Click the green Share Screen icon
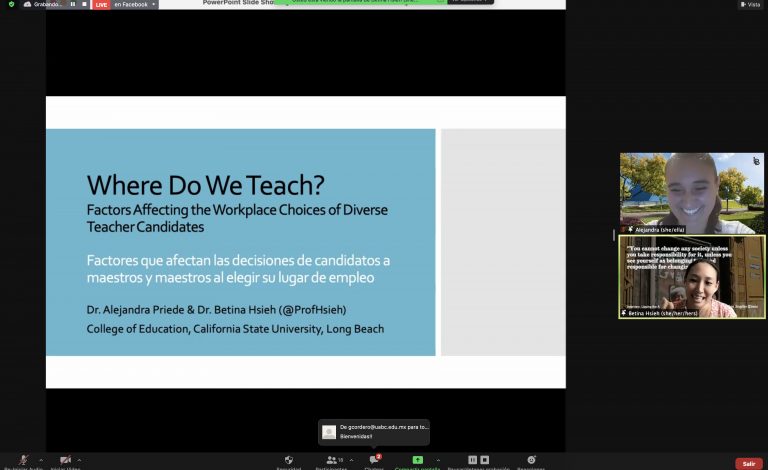768x470 pixels. 417,460
